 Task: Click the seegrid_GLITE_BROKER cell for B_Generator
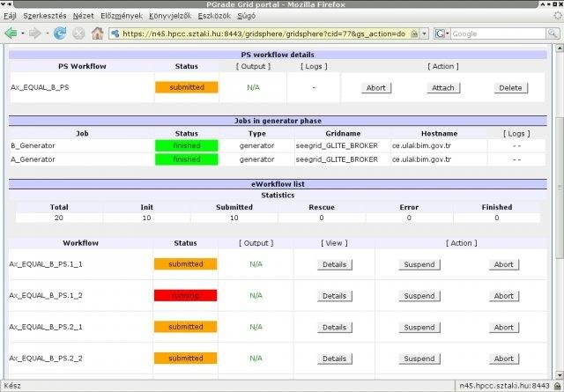[x=337, y=145]
